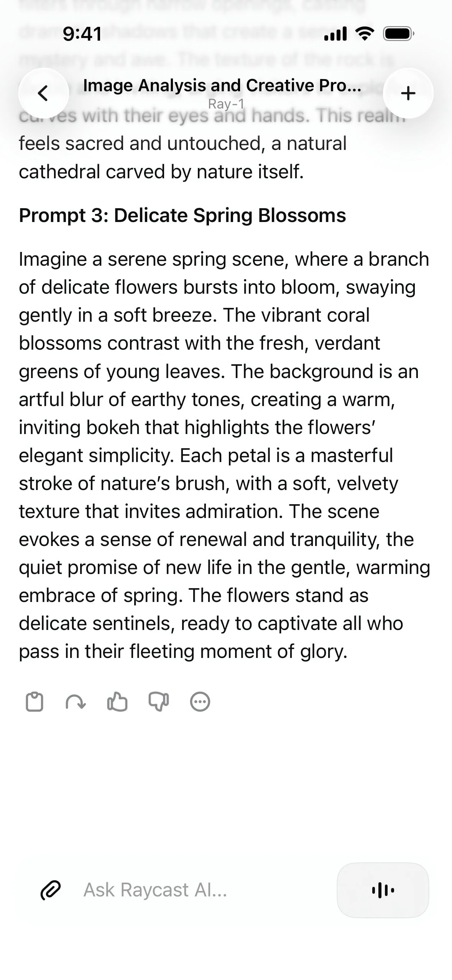The height and width of the screenshot is (980, 452).
Task: Give the response a thumbs down
Action: pos(158,702)
